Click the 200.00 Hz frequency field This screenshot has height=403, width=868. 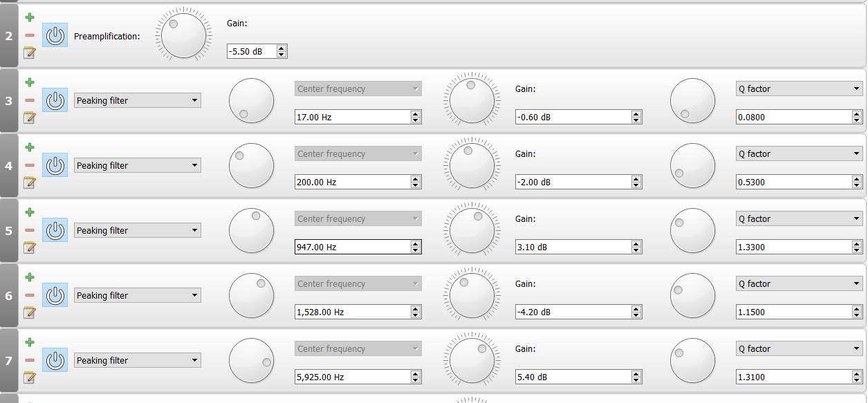[358, 182]
